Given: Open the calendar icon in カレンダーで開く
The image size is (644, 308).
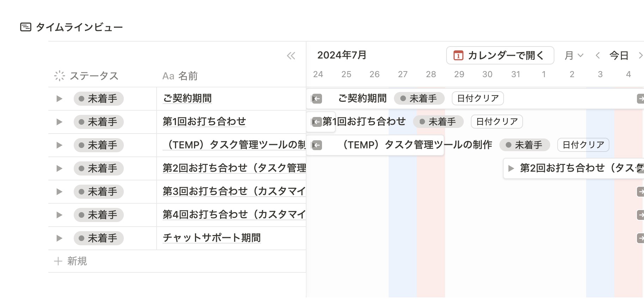Looking at the screenshot, I should (x=458, y=55).
